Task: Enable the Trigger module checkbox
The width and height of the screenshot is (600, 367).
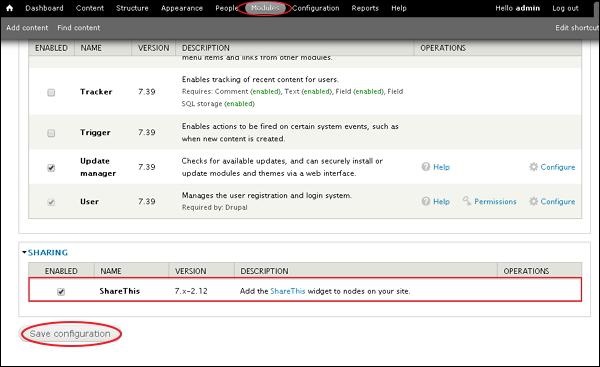Action: point(51,133)
